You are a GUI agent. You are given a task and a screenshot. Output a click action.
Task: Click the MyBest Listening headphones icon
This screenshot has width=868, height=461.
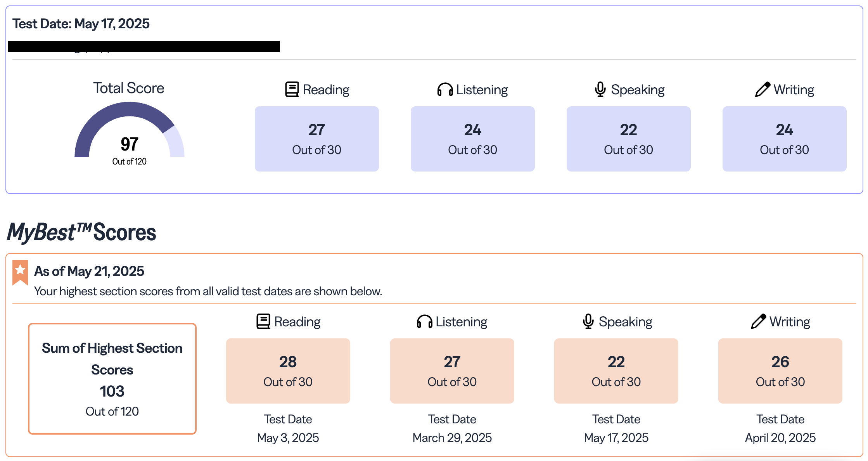[424, 321]
